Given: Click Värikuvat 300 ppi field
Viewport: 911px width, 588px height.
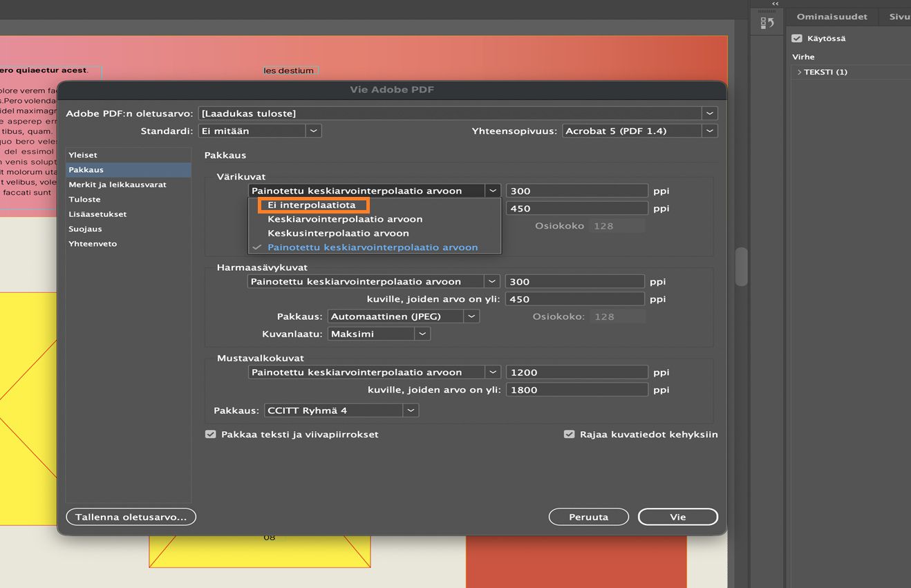Looking at the screenshot, I should (x=577, y=191).
